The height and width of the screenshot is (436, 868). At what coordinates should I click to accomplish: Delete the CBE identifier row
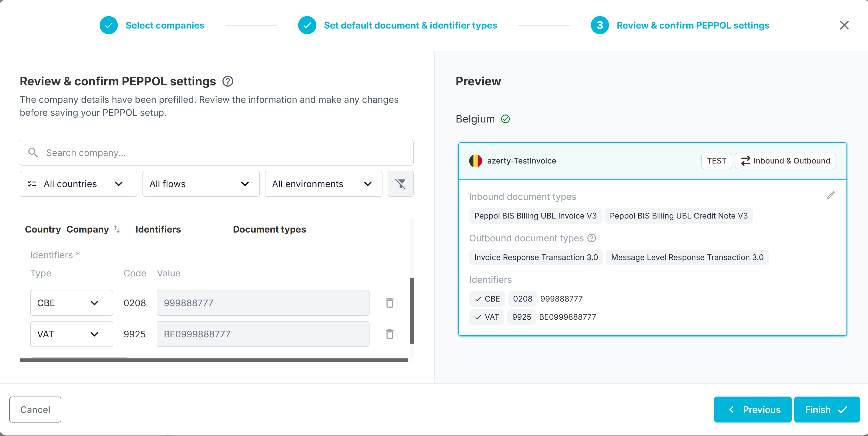389,303
